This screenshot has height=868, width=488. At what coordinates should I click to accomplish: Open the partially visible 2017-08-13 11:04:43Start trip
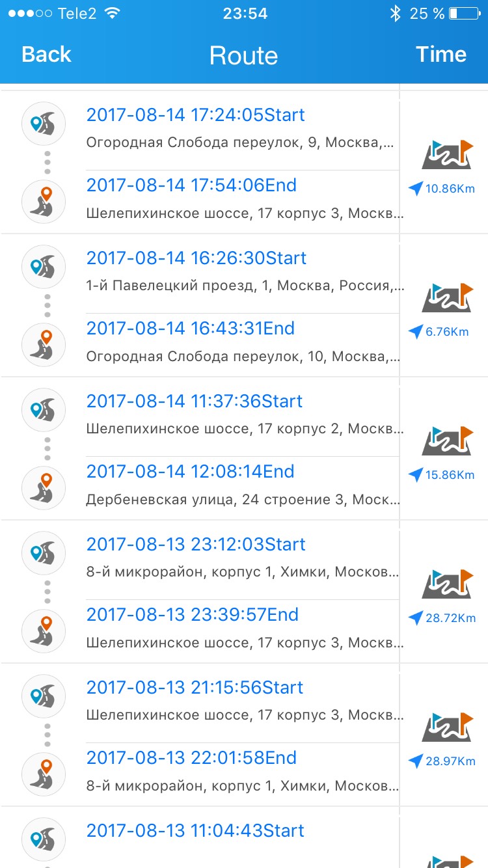coord(195,831)
